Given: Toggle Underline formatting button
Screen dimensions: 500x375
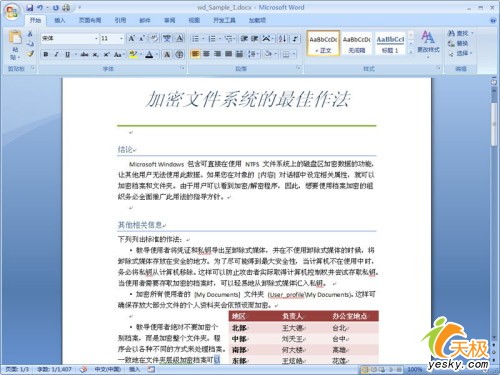Looking at the screenshot, I should 68,54.
